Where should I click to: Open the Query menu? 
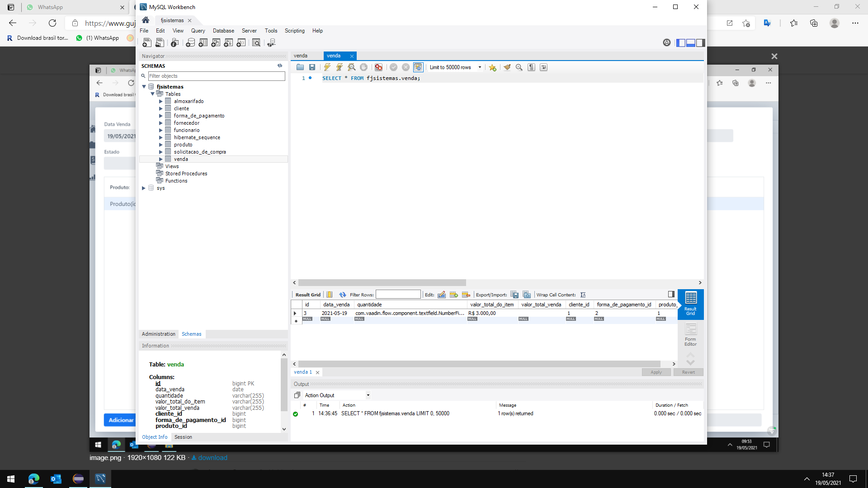[198, 31]
